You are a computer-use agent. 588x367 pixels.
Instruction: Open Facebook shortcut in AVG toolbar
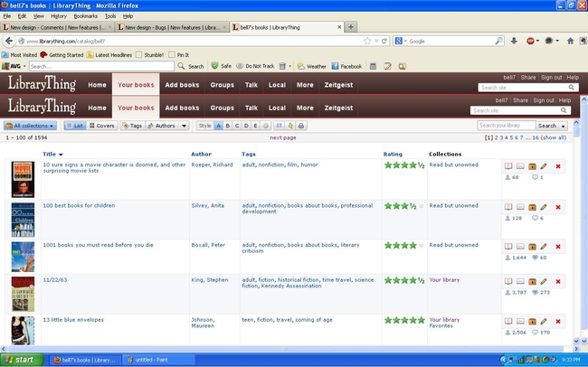pos(346,66)
